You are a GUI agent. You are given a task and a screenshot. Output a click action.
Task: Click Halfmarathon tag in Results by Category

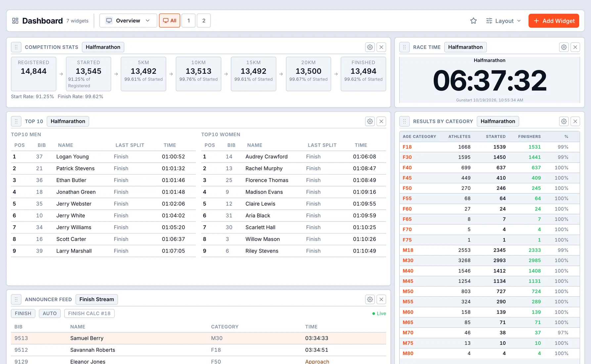pos(498,121)
